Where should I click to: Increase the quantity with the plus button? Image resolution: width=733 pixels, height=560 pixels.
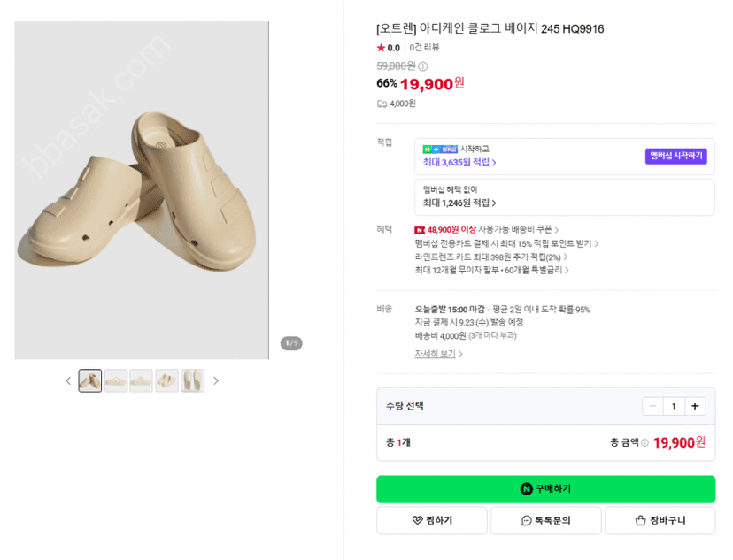(695, 406)
